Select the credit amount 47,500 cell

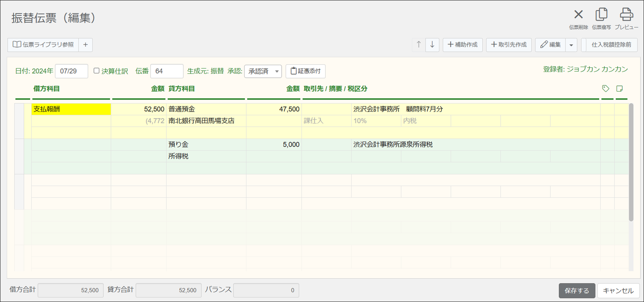[274, 109]
